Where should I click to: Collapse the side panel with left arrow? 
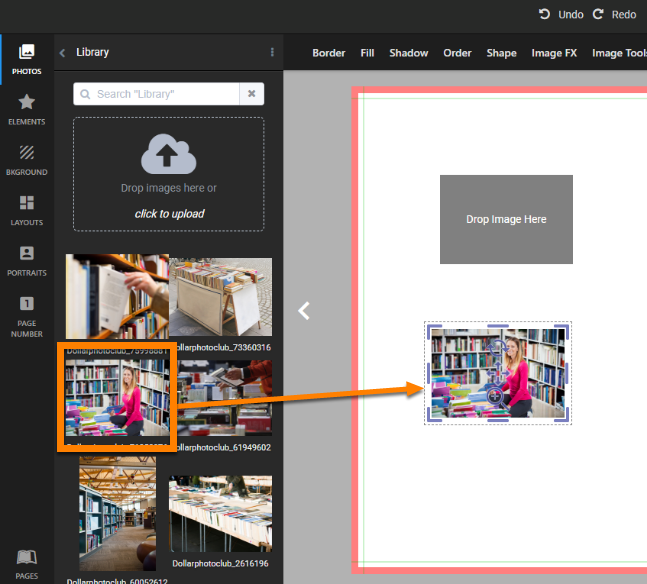304,311
